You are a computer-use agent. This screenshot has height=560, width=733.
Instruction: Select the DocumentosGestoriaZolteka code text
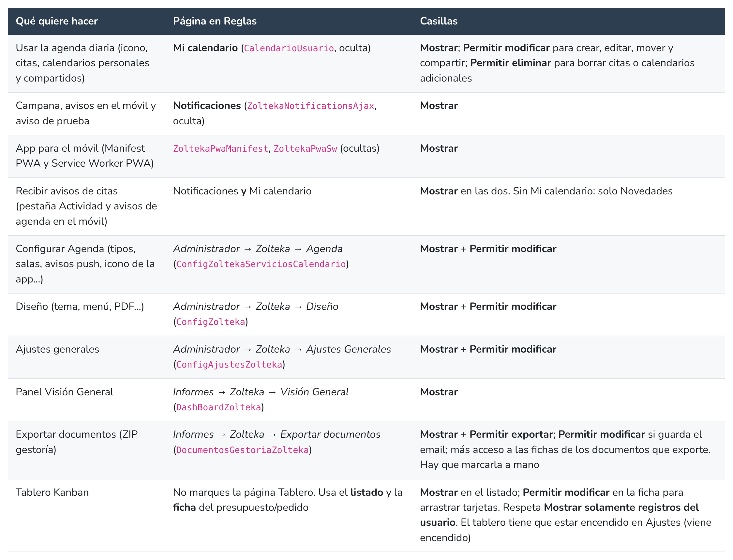243,450
